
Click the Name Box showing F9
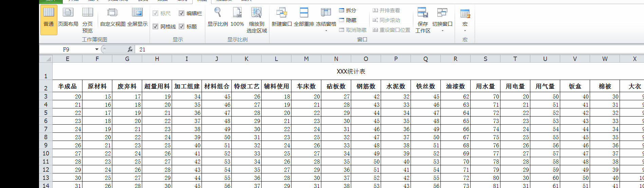[67, 49]
